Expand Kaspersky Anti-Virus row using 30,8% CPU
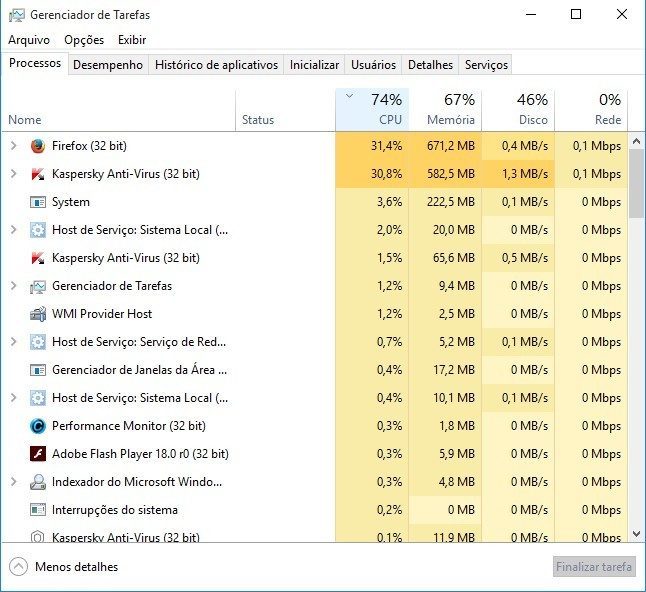This screenshot has width=646, height=592. pos(14,174)
